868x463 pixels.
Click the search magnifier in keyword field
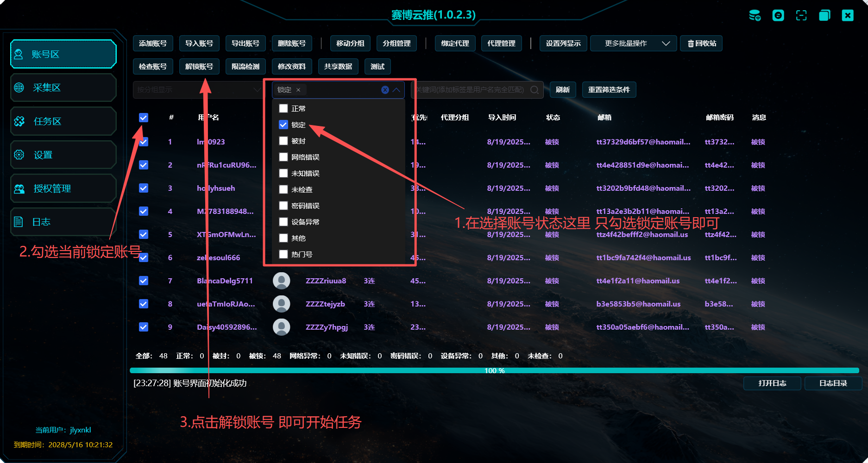(535, 90)
